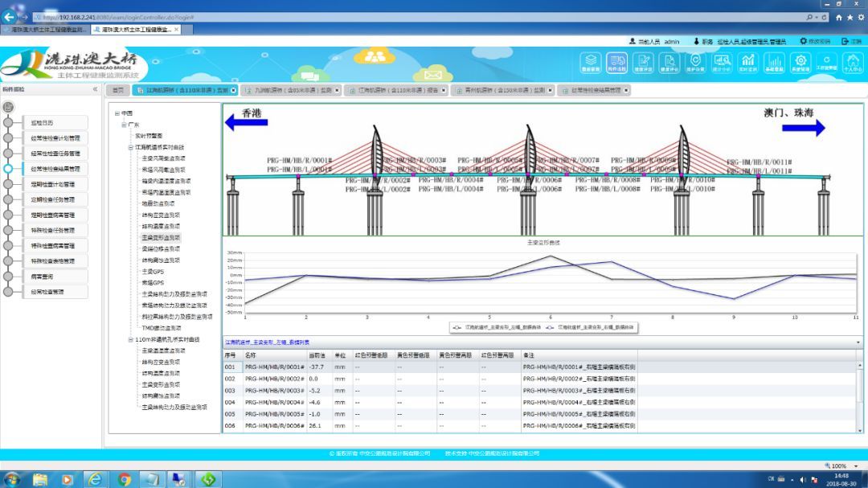868x488 pixels.
Task: Close the 青州航道桥 监测 tab
Action: point(550,90)
